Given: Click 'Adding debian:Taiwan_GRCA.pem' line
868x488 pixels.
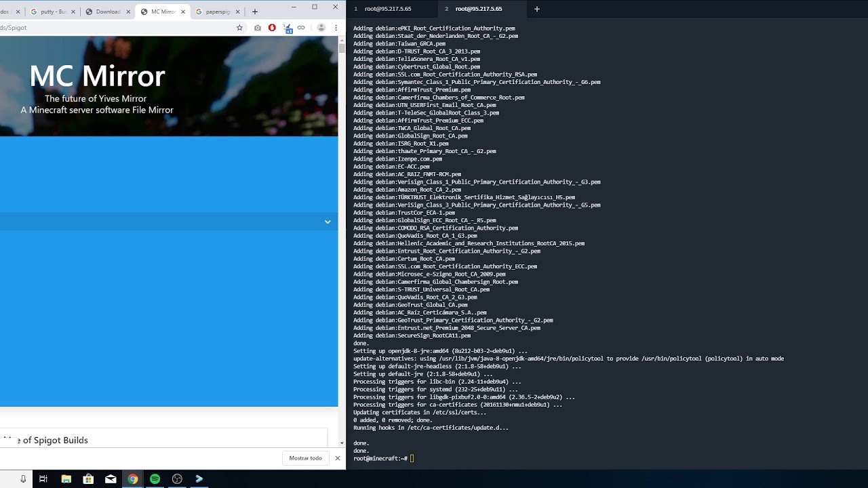Looking at the screenshot, I should click(399, 43).
